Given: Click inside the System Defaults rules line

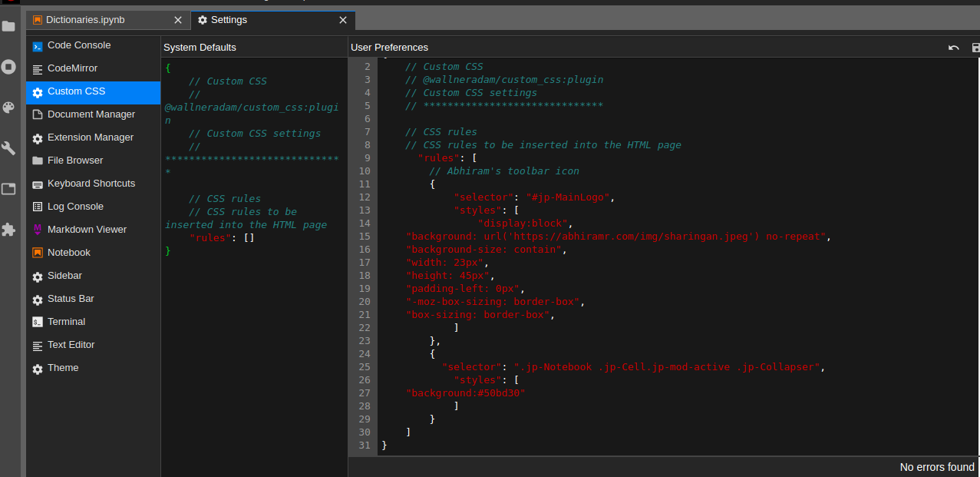Looking at the screenshot, I should coord(221,238).
